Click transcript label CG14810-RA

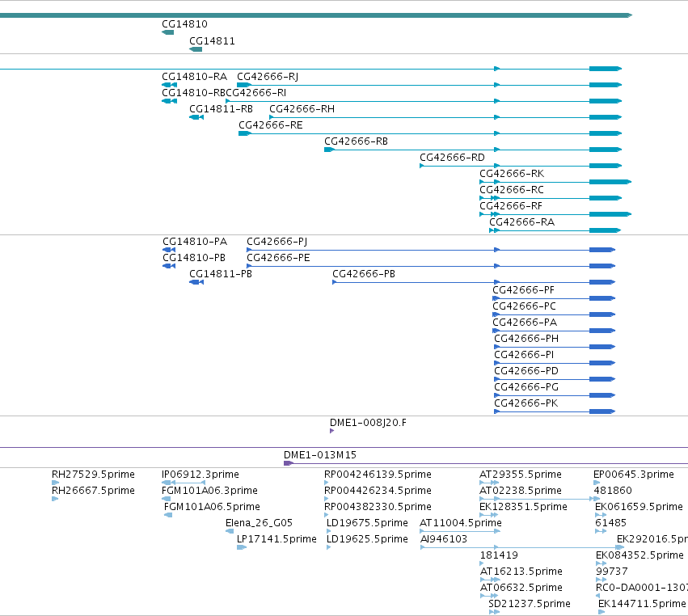[x=194, y=77]
